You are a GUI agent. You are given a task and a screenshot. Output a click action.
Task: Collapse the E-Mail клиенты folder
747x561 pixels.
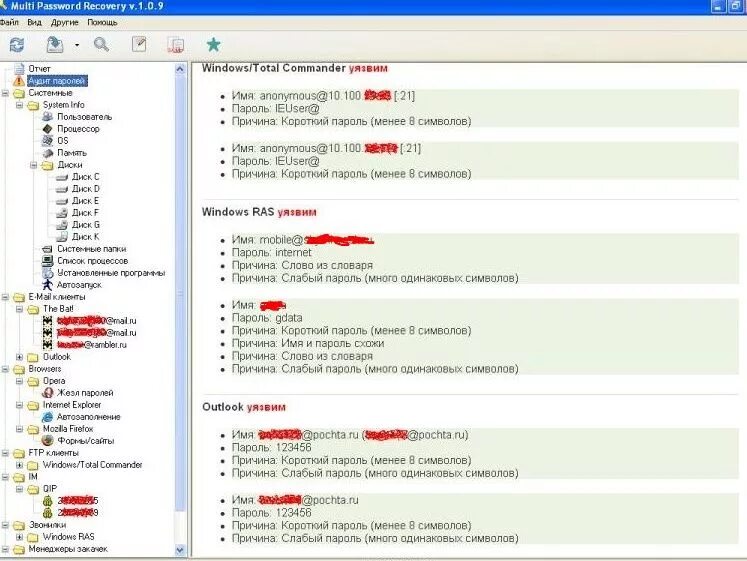click(x=5, y=297)
